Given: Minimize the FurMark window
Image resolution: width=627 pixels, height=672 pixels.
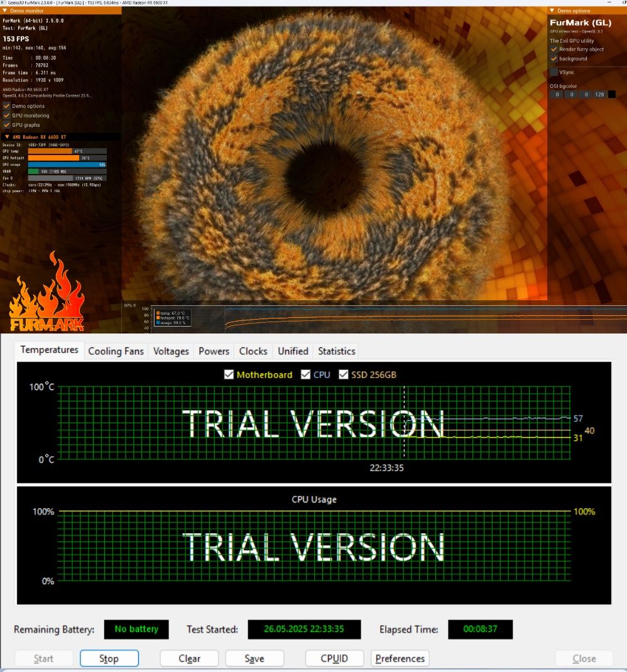Looking at the screenshot, I should click(x=609, y=3).
